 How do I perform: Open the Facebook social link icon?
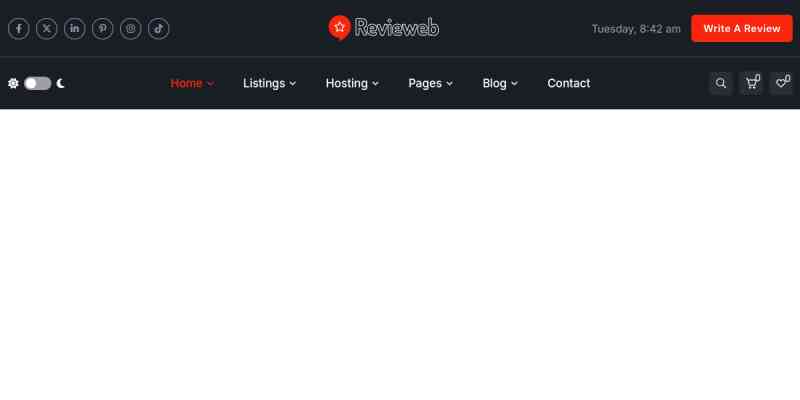[19, 29]
